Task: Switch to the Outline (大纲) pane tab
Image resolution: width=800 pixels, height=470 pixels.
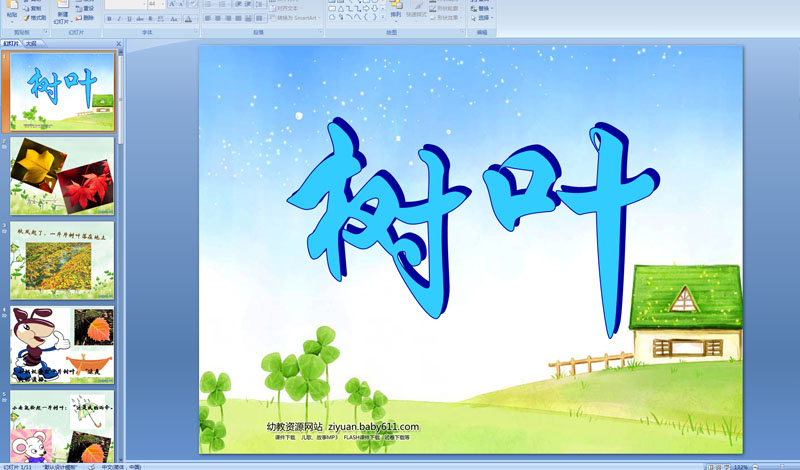Action: point(31,43)
